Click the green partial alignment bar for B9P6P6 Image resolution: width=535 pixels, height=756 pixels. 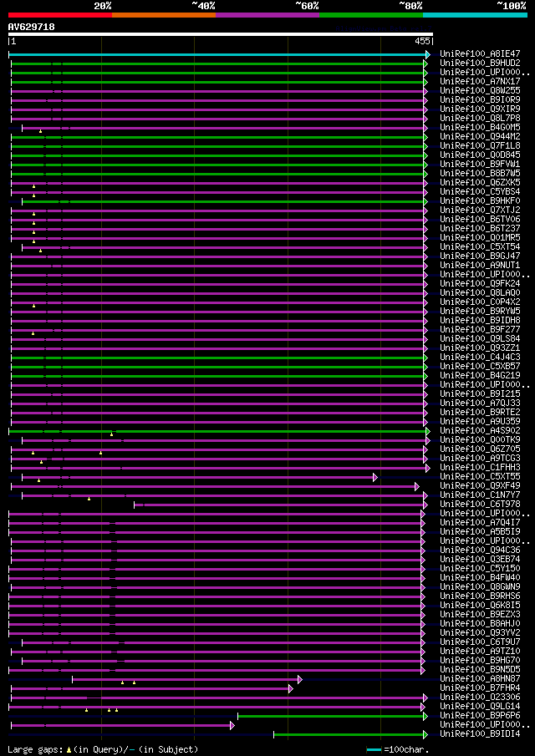pos(330,717)
